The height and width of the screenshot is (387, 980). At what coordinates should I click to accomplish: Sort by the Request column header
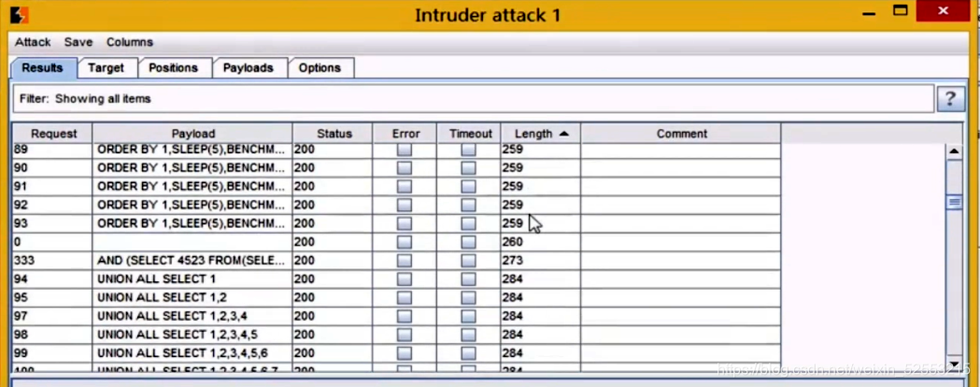point(53,134)
